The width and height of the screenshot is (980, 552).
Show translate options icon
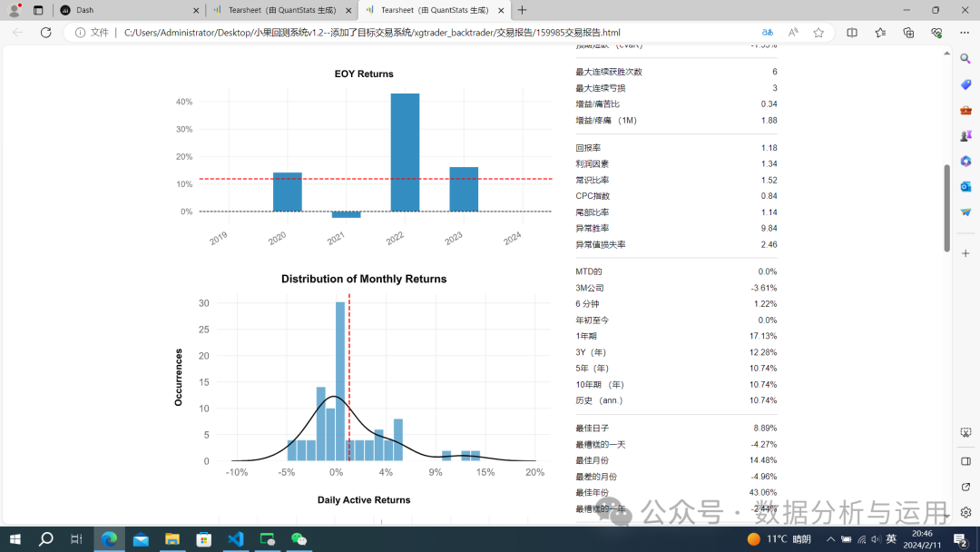click(767, 33)
